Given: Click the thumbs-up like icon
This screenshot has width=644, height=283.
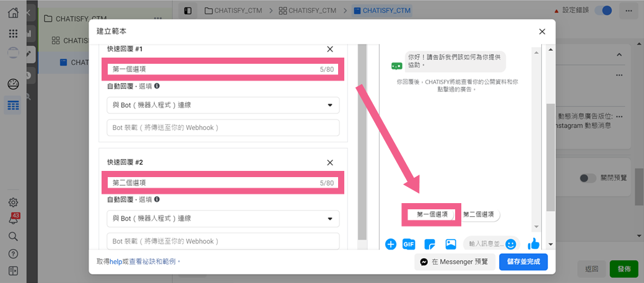Looking at the screenshot, I should point(534,244).
